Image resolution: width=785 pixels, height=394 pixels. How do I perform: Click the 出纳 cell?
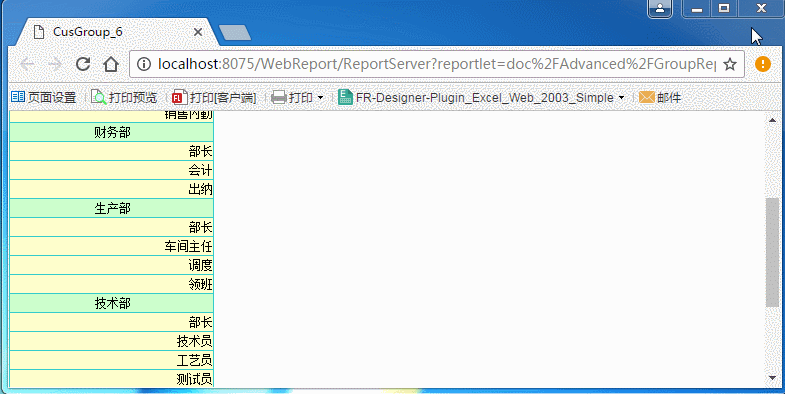112,189
